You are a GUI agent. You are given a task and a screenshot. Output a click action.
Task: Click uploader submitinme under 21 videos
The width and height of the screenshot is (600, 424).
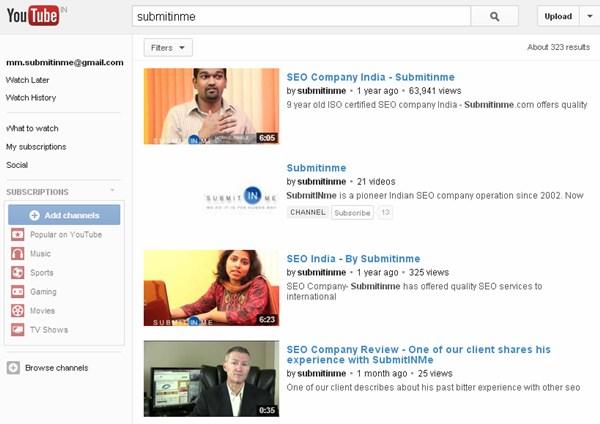(x=321, y=181)
